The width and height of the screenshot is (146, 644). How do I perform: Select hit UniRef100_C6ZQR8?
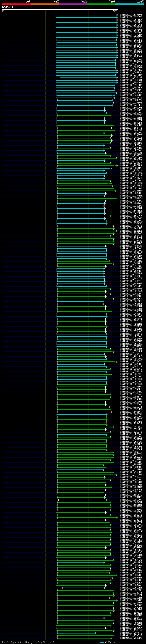131,588
